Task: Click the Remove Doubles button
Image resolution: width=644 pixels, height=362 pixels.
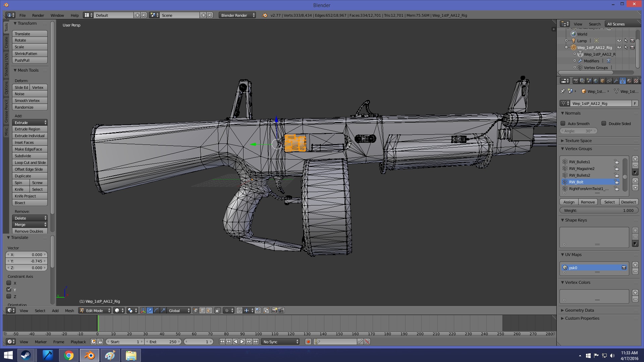Action: coord(29,231)
